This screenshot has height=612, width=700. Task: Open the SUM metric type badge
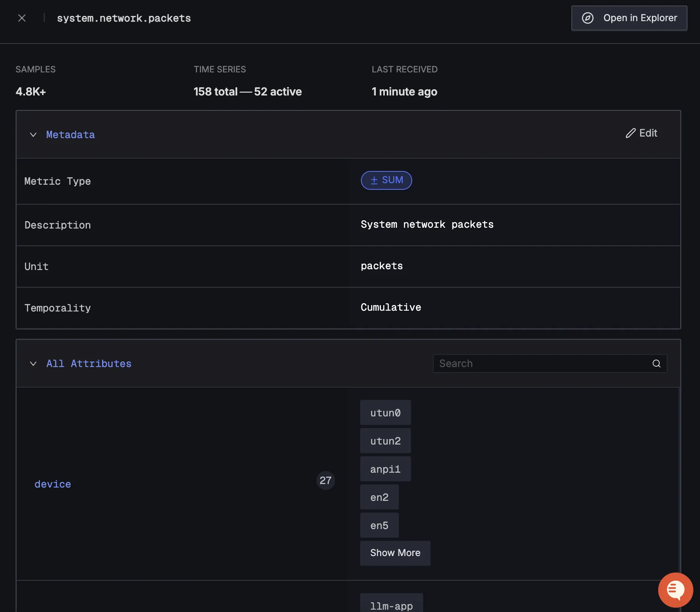(x=386, y=180)
